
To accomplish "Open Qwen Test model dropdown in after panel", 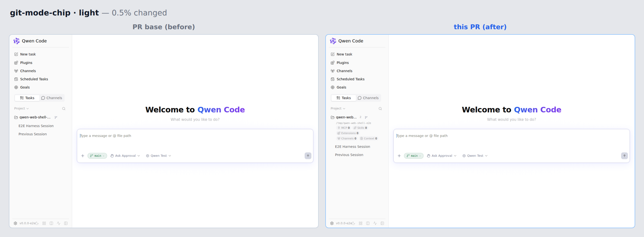I will pos(475,156).
